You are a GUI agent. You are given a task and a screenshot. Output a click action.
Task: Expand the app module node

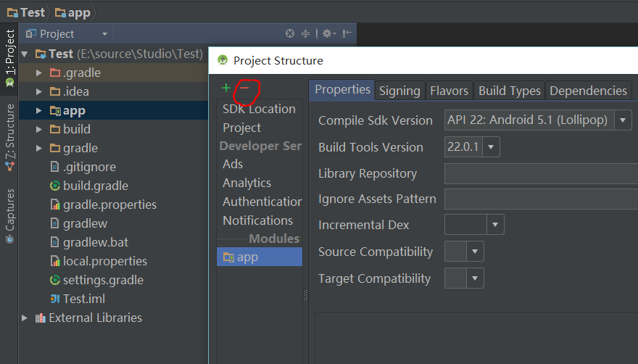[x=38, y=111]
